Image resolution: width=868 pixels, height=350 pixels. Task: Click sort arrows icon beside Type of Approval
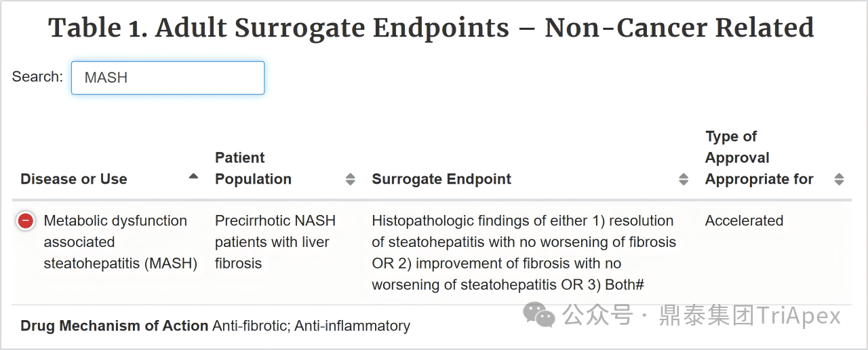pyautogui.click(x=839, y=179)
